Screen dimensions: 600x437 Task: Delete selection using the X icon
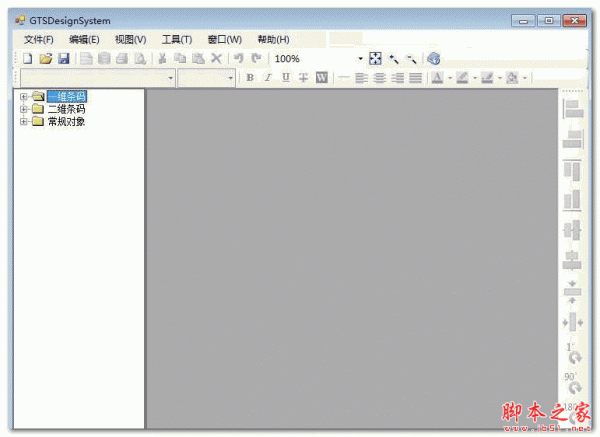click(x=216, y=59)
